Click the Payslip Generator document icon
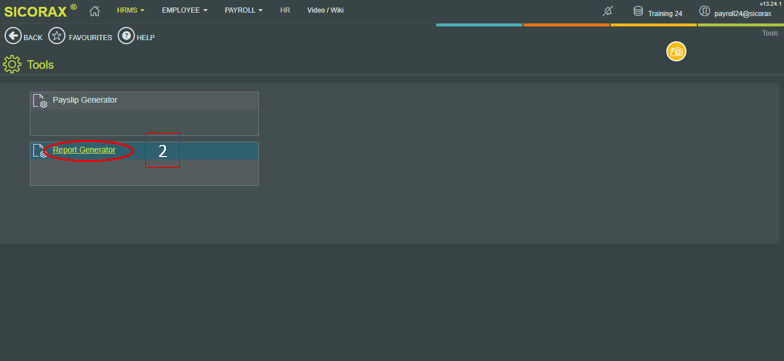The width and height of the screenshot is (784, 361). pyautogui.click(x=40, y=100)
